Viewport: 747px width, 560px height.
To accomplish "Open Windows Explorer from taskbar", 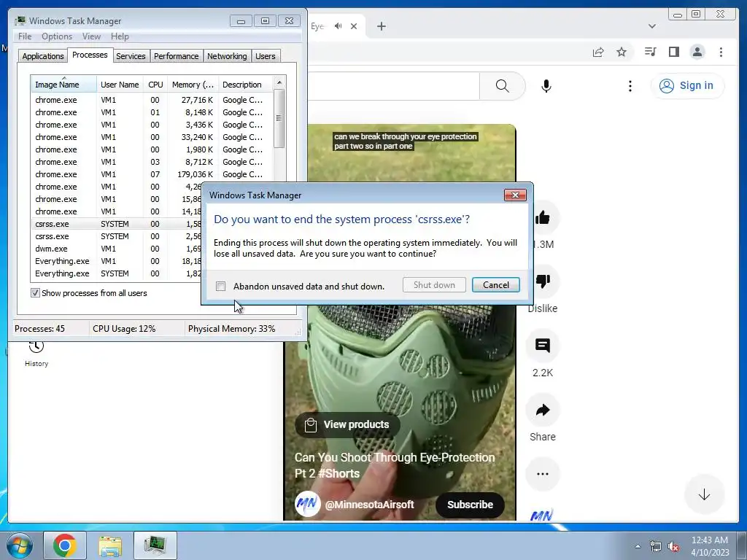I will click(110, 545).
